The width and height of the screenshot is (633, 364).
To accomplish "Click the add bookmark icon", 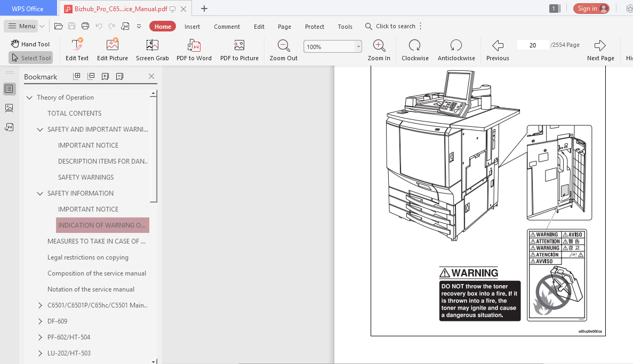I will 106,76.
